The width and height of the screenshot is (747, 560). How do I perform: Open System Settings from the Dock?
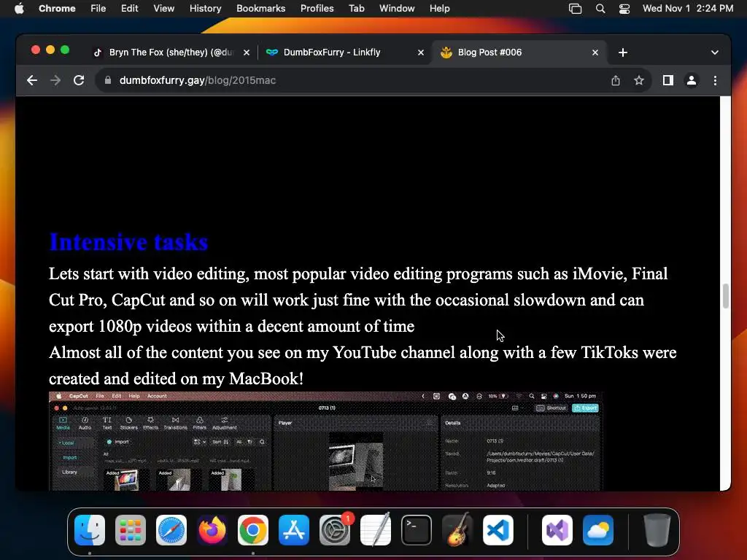click(335, 530)
